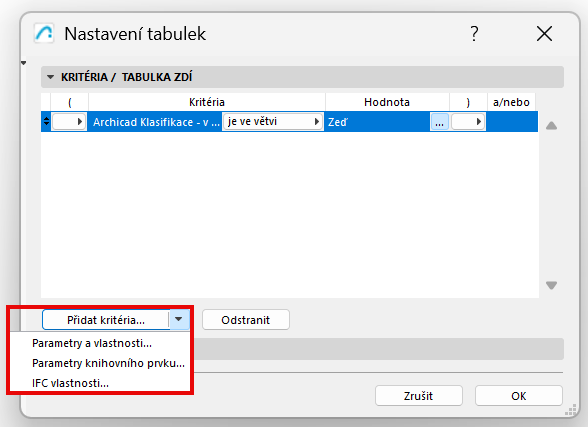Choose 'IFC vlastnosti...' menu item
588x427 pixels.
pyautogui.click(x=70, y=383)
